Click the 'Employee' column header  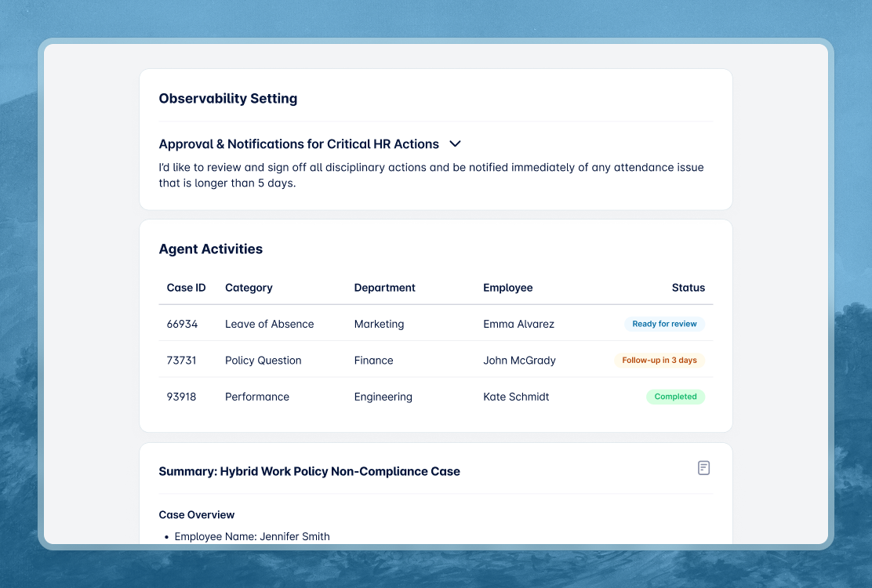pyautogui.click(x=507, y=288)
